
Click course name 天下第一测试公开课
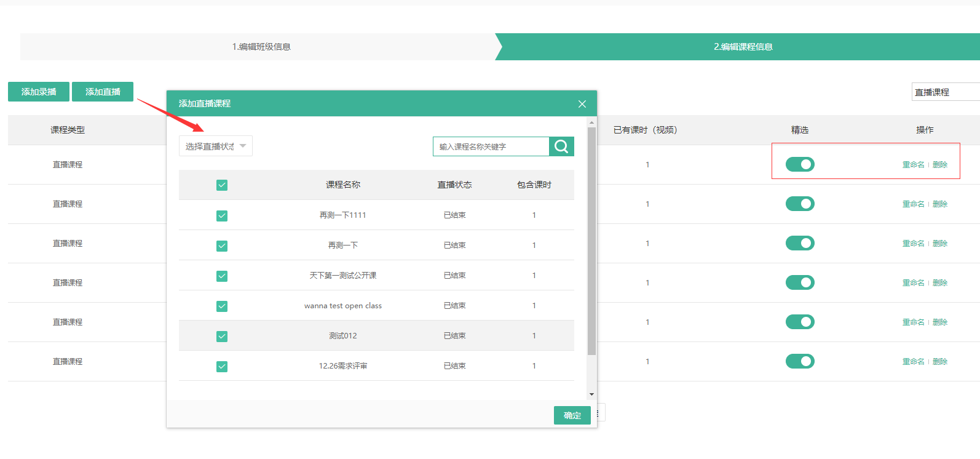coord(343,275)
